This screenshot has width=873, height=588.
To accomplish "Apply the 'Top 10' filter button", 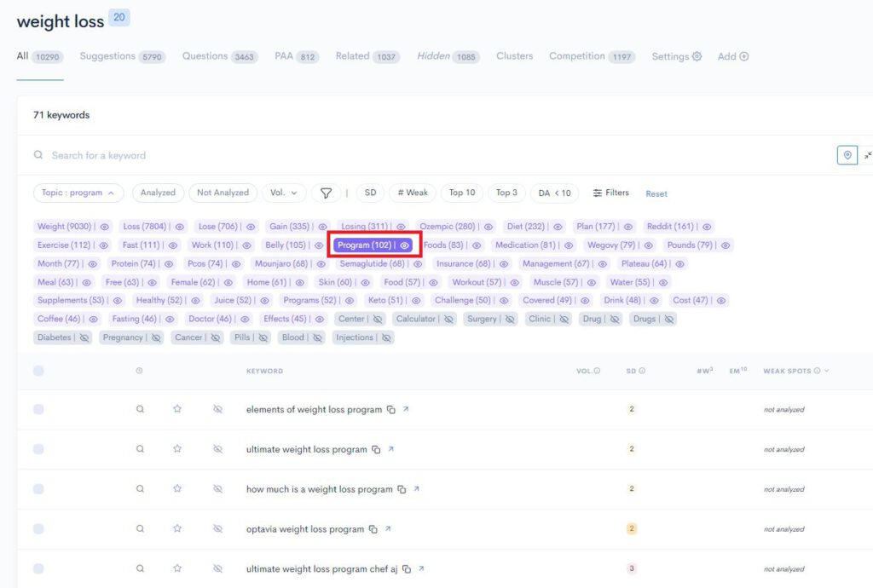I will (x=461, y=193).
